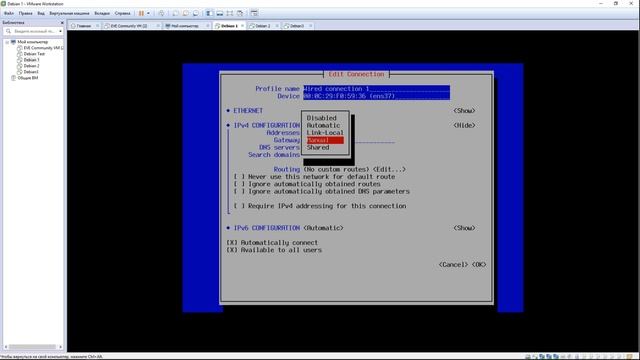640x360 pixels.
Task: Close the Главная tab
Action: click(97, 26)
